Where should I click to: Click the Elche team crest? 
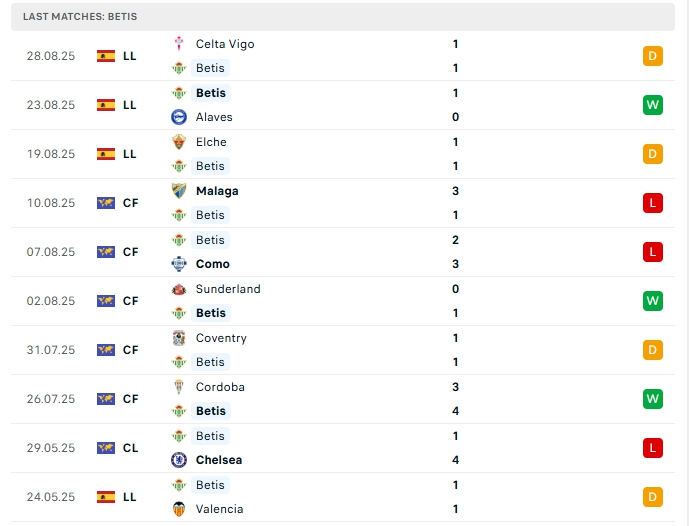[179, 142]
